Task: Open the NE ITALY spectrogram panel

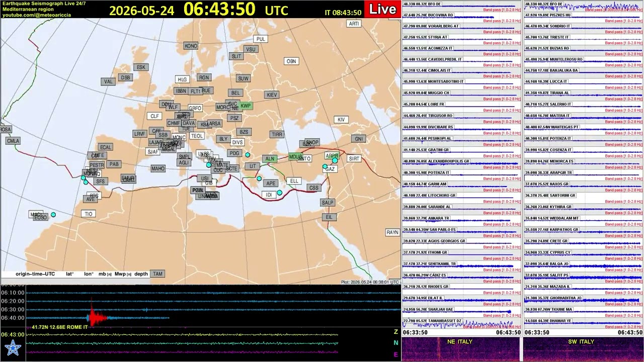Action: point(460,349)
